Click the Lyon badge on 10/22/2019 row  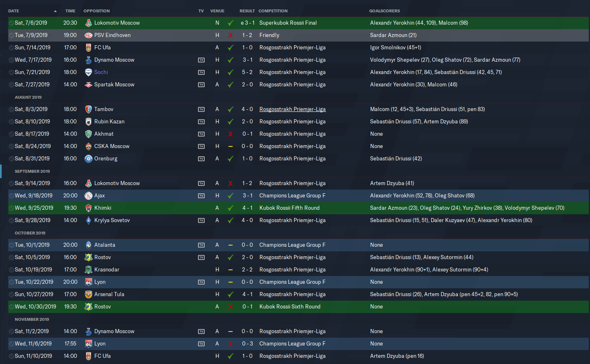[x=88, y=282]
